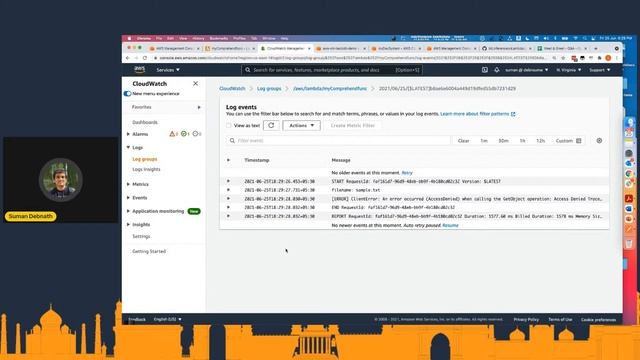Click into the Filter events search box

point(338,140)
